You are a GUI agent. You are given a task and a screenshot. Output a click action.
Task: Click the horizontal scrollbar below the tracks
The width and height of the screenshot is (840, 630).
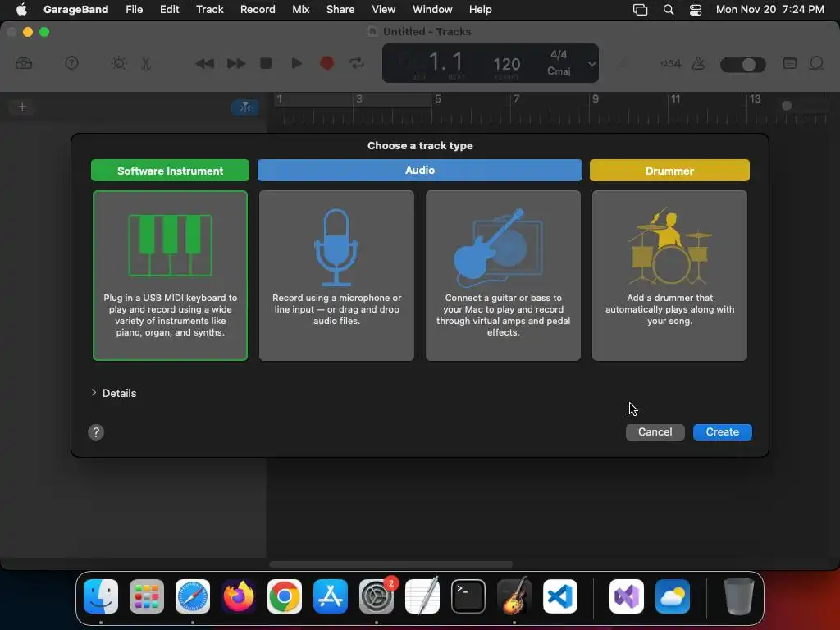[x=391, y=564]
